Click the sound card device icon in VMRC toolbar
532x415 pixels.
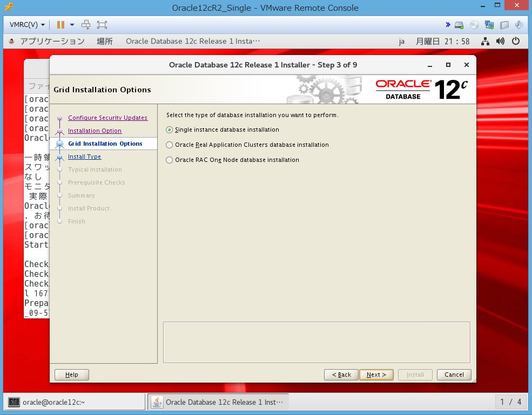click(x=519, y=25)
